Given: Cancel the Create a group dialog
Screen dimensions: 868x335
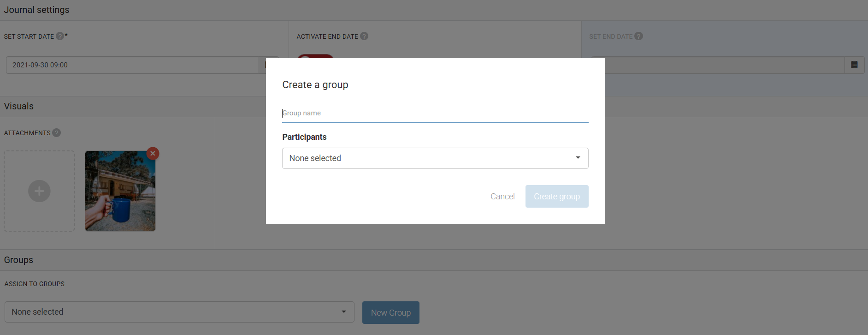Looking at the screenshot, I should tap(502, 197).
